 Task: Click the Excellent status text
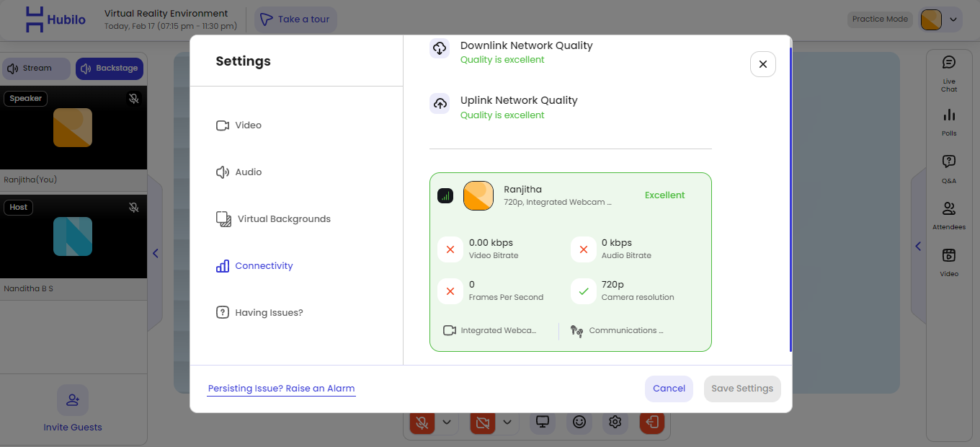(664, 195)
